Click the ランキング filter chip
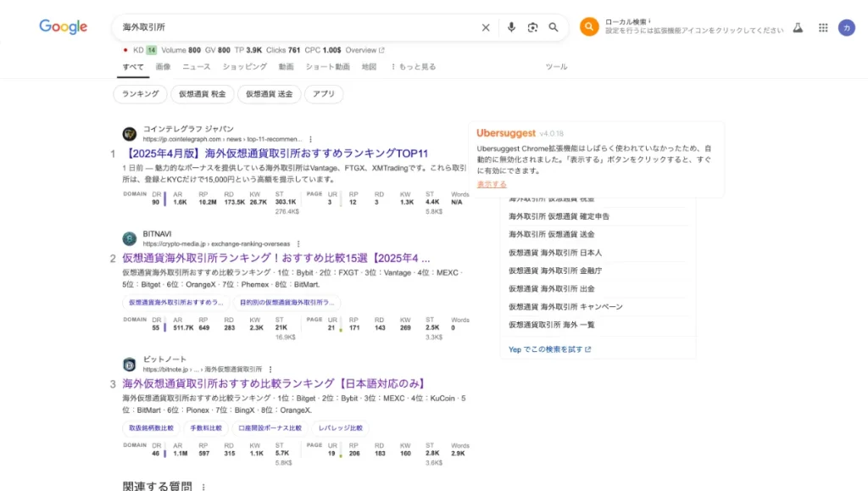This screenshot has width=868, height=491. pos(140,94)
